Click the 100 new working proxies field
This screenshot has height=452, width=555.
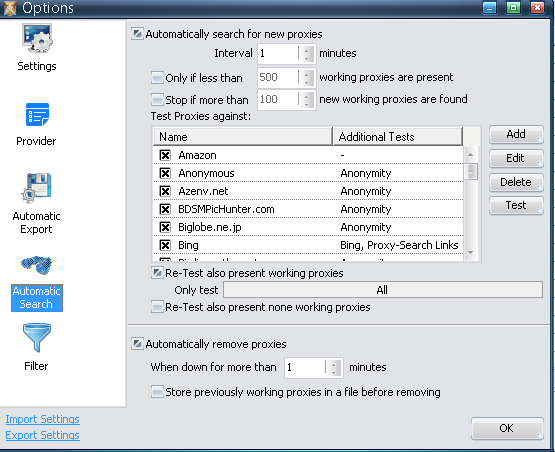(x=278, y=99)
